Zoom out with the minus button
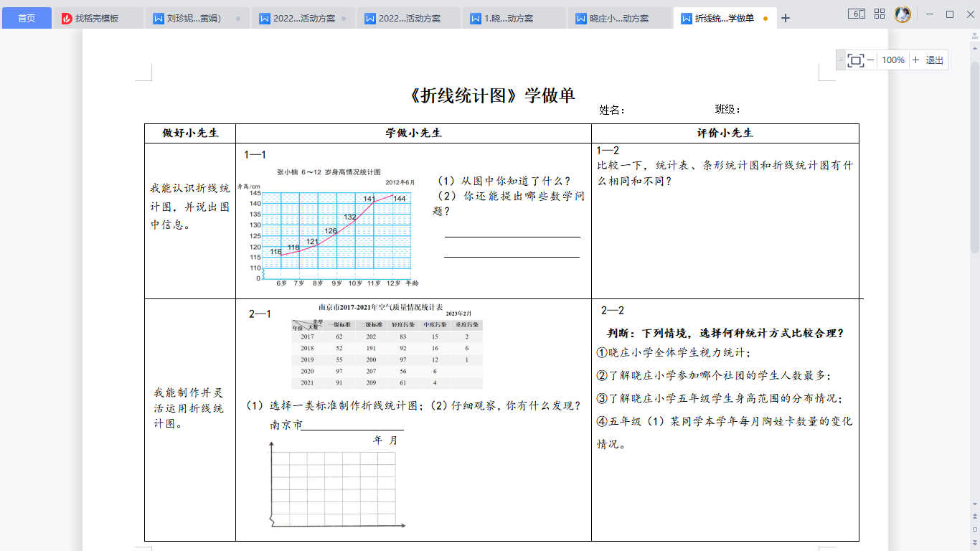The image size is (980, 551). (x=871, y=60)
